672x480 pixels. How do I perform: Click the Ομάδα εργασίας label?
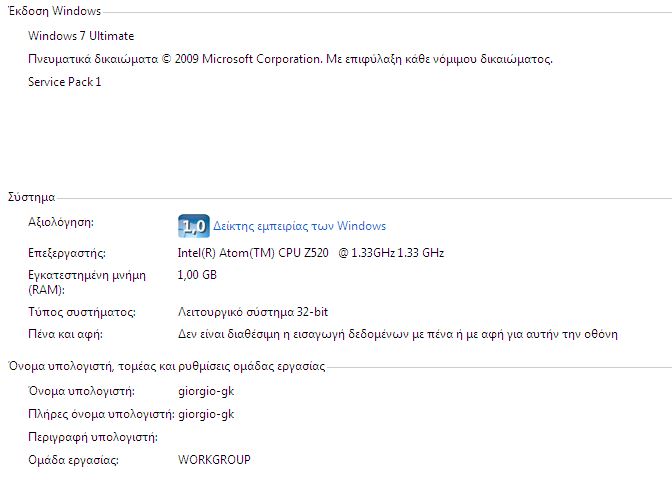point(74,460)
